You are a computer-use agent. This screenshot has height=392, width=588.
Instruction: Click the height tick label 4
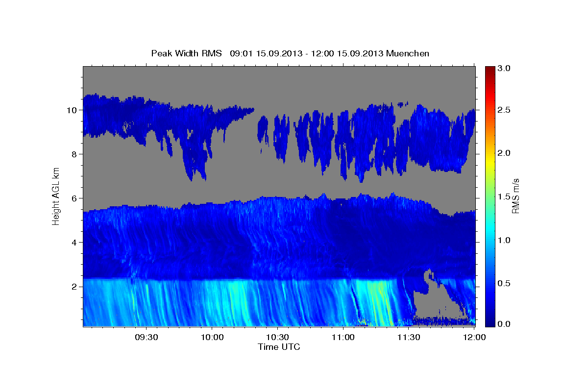(x=74, y=242)
